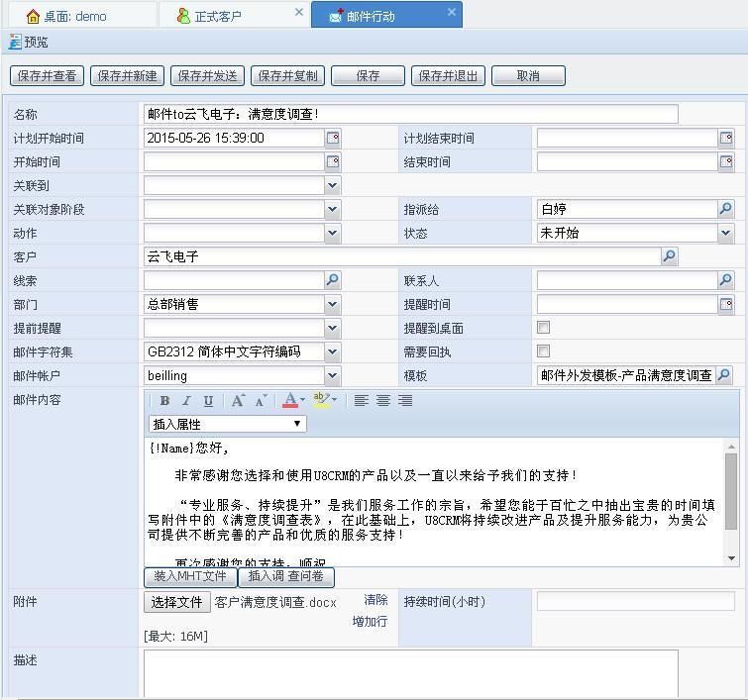Click into the 名称 text field
This screenshot has width=748, height=700.
click(x=410, y=114)
